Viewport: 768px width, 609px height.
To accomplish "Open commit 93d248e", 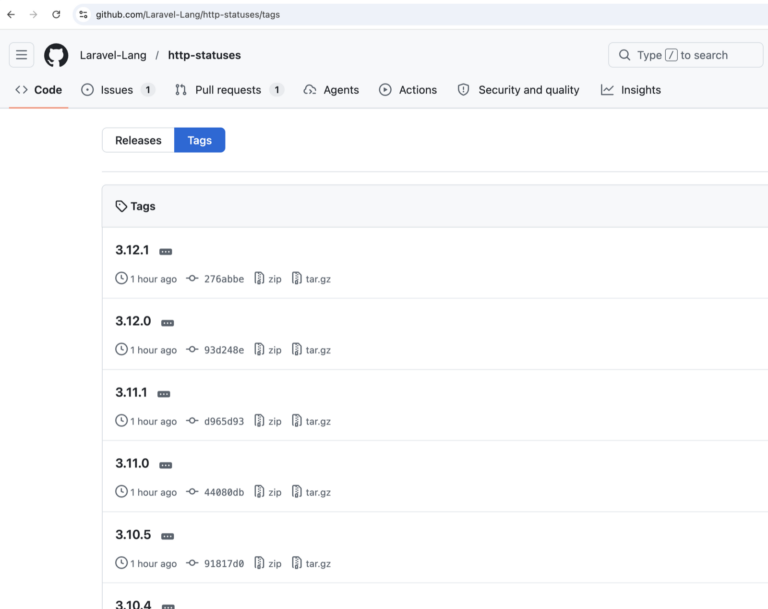I will (x=224, y=350).
